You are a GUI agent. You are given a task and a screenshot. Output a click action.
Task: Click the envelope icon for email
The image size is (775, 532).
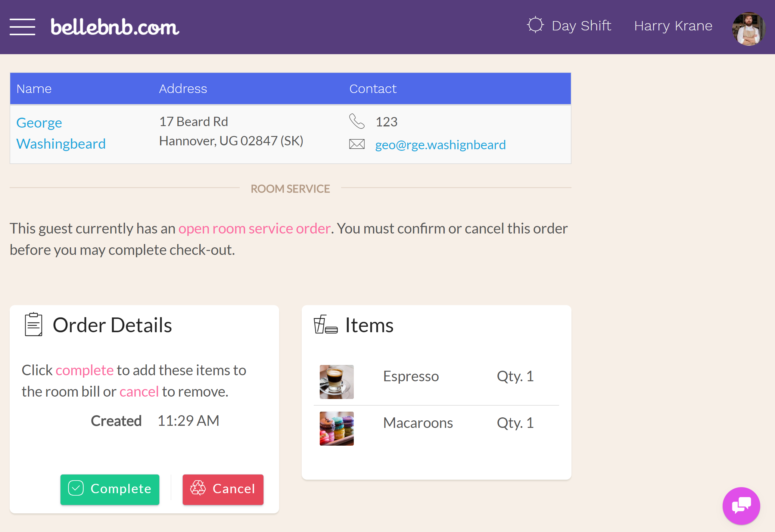(358, 144)
